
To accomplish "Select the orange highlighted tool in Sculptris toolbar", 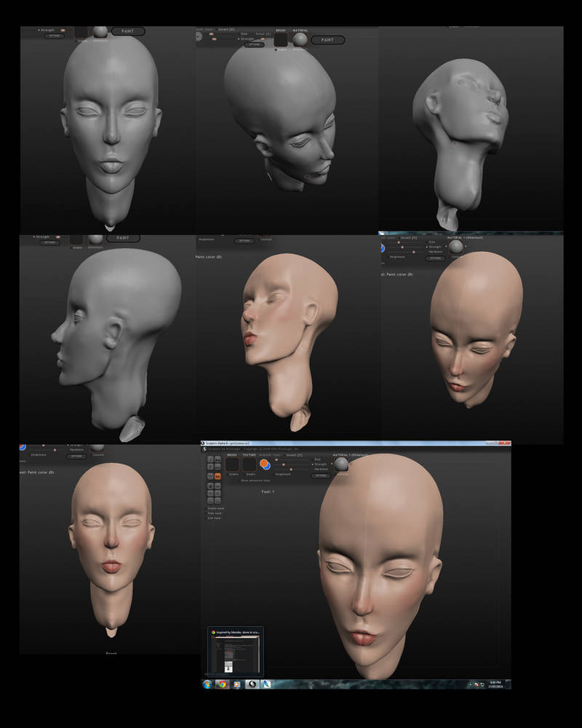I will pos(218,476).
